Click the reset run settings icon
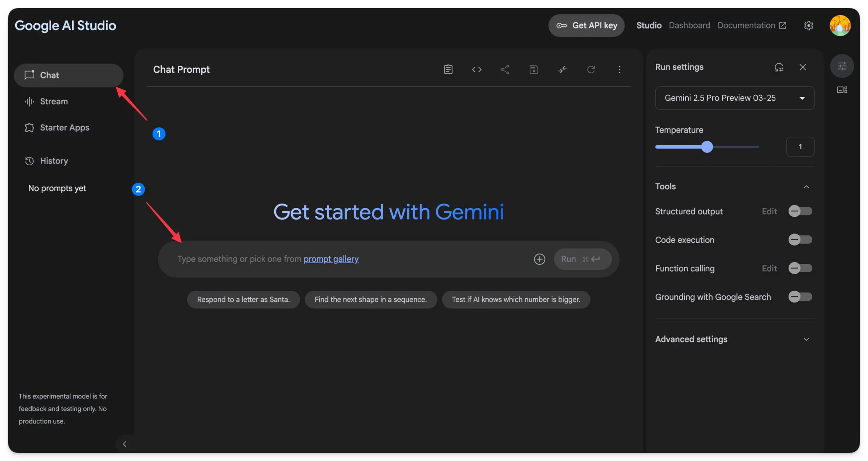 [779, 67]
